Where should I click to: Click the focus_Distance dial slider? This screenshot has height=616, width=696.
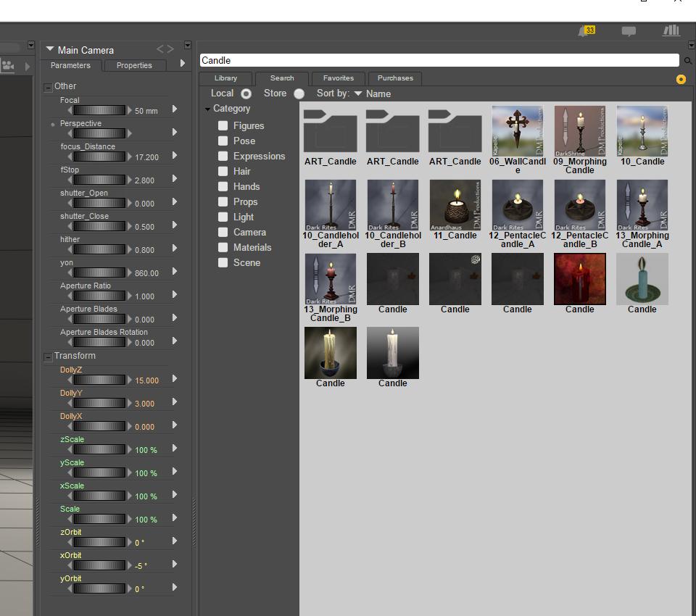[99, 157]
